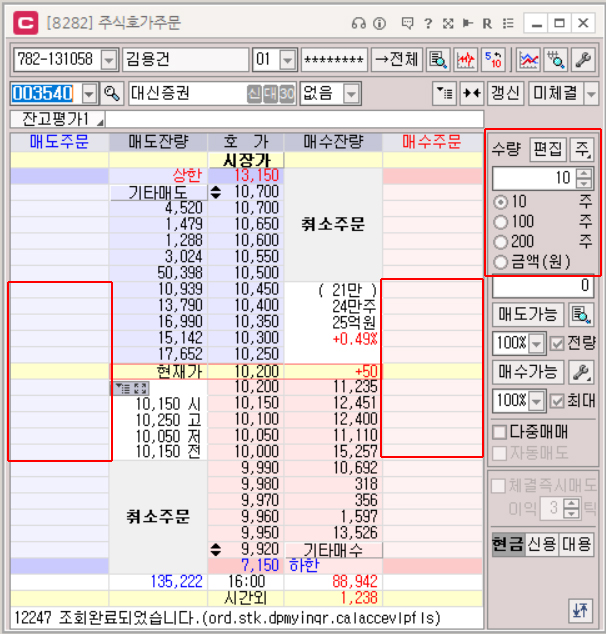Select the 현금 tab
606x634 pixels.
pyautogui.click(x=508, y=544)
